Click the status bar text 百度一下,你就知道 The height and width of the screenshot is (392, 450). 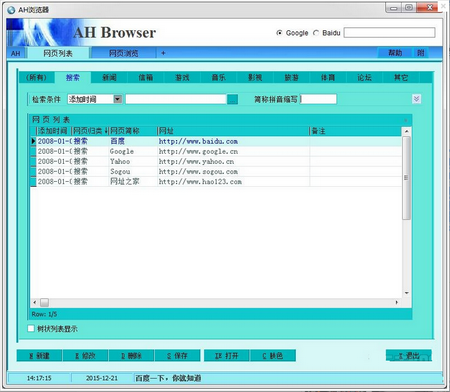point(168,378)
